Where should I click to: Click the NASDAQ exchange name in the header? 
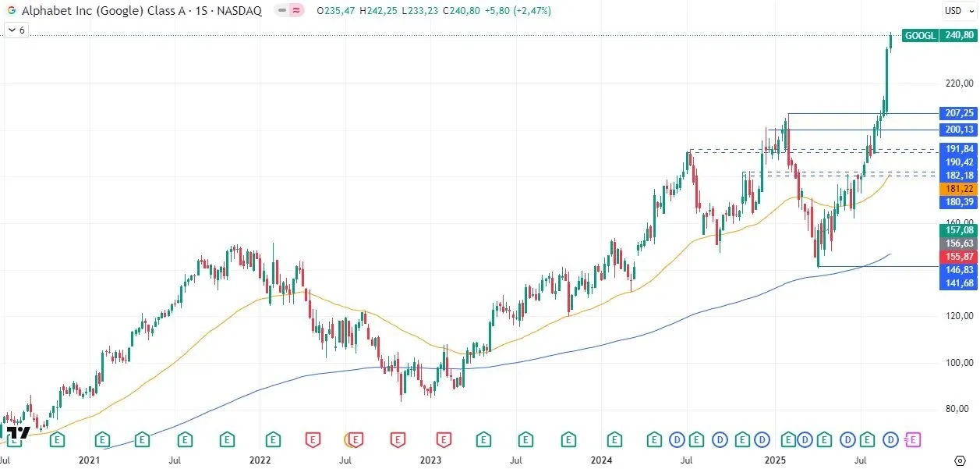[x=239, y=11]
